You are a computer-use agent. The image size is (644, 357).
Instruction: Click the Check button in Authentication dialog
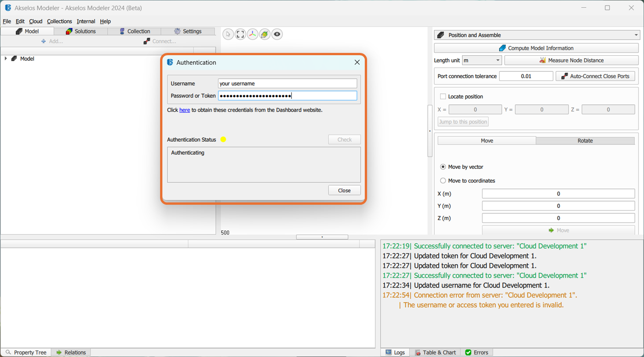pos(345,139)
